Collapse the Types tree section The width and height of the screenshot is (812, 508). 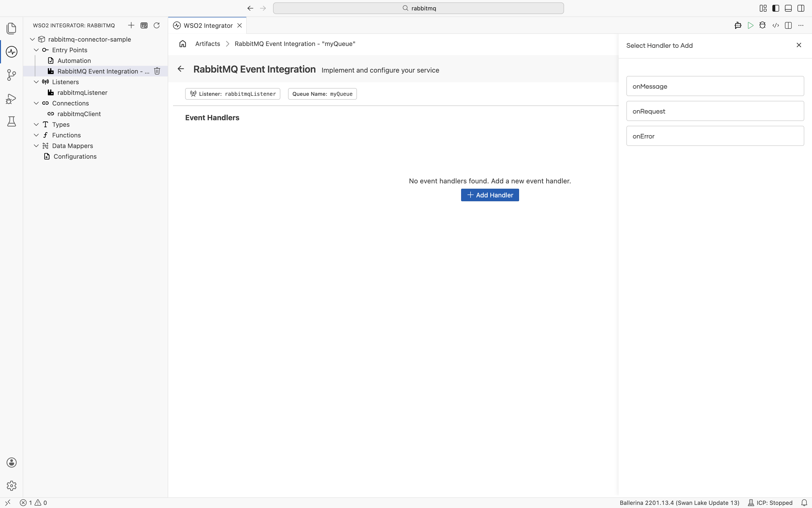(x=36, y=124)
